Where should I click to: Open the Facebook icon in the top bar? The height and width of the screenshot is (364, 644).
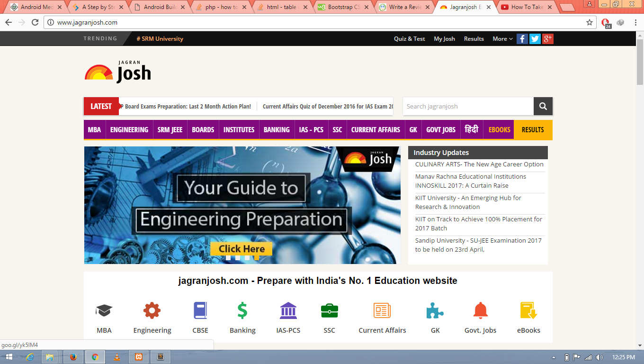point(522,39)
